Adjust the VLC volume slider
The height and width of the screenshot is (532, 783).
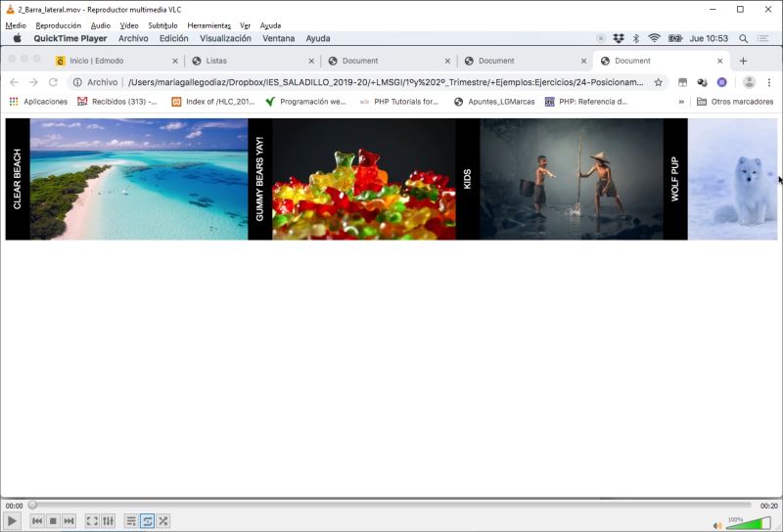coord(748,523)
